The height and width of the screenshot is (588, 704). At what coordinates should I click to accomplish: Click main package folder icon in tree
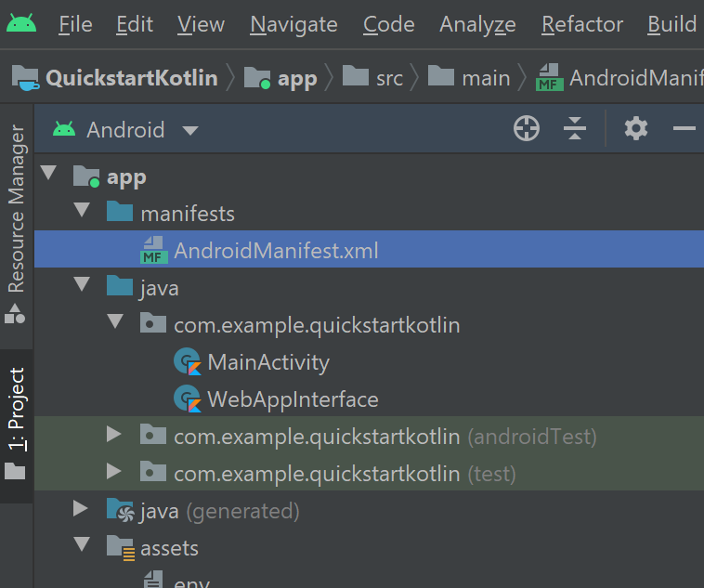pos(153,322)
